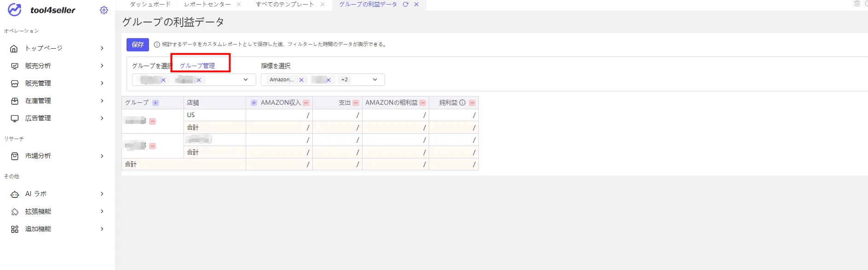Click the +2 more metrics tag
The height and width of the screenshot is (270, 868).
[345, 80]
